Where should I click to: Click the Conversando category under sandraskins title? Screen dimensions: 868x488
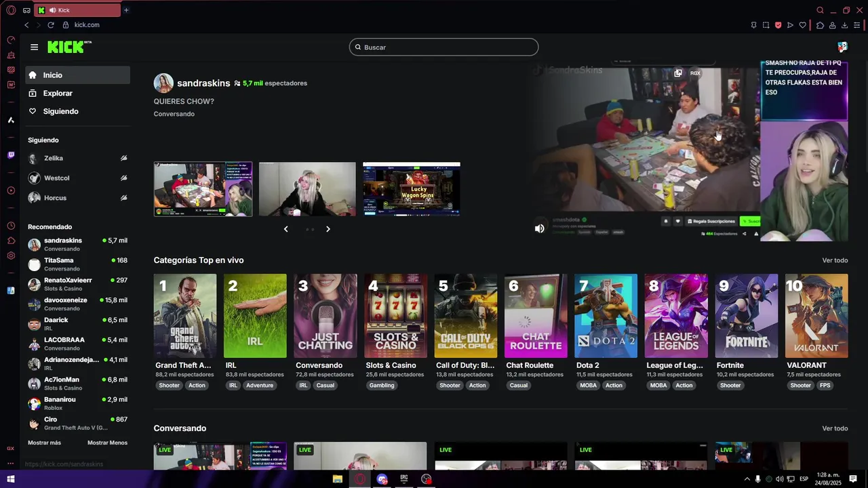(x=174, y=114)
